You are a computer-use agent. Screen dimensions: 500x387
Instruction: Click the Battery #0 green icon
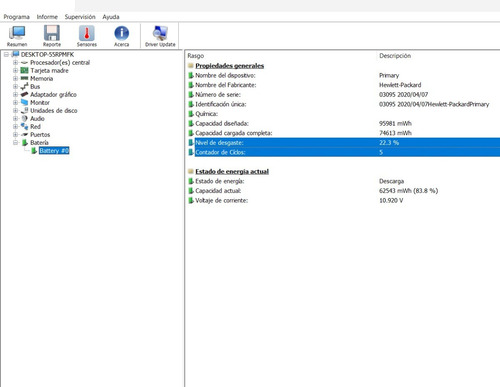tap(34, 150)
